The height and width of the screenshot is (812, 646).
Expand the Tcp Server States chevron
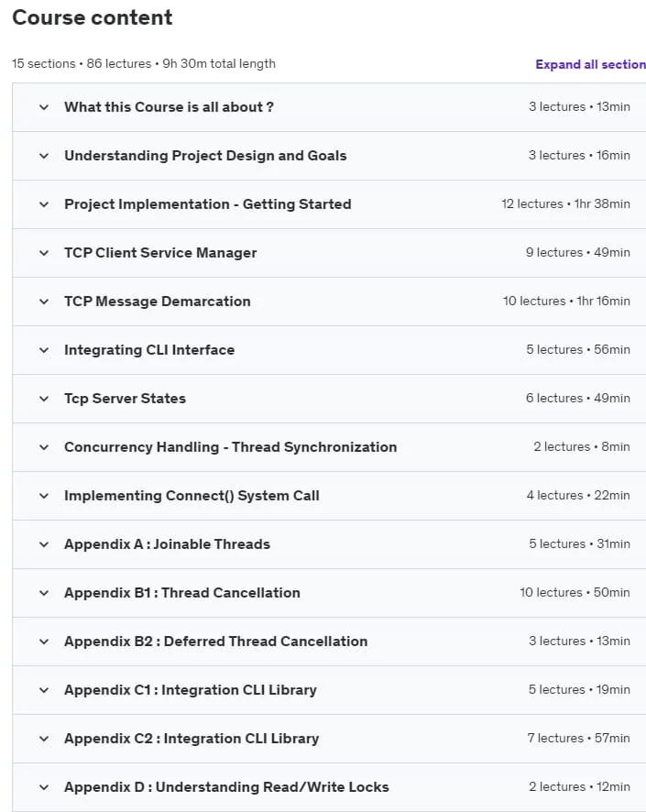44,399
